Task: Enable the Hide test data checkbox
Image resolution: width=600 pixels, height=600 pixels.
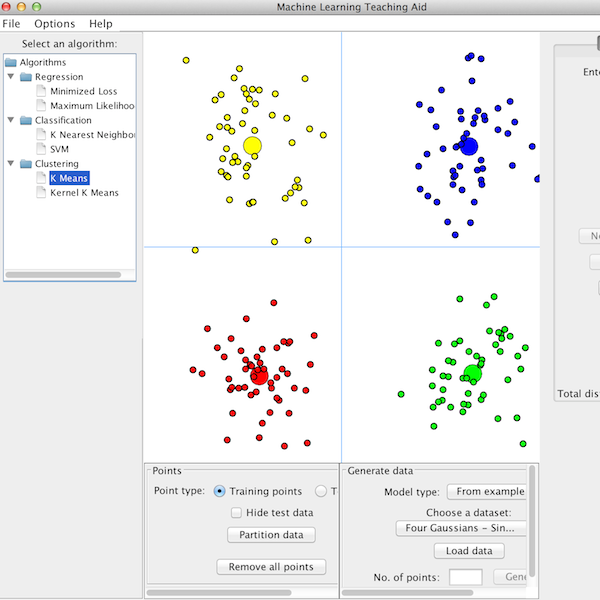Action: [x=236, y=512]
